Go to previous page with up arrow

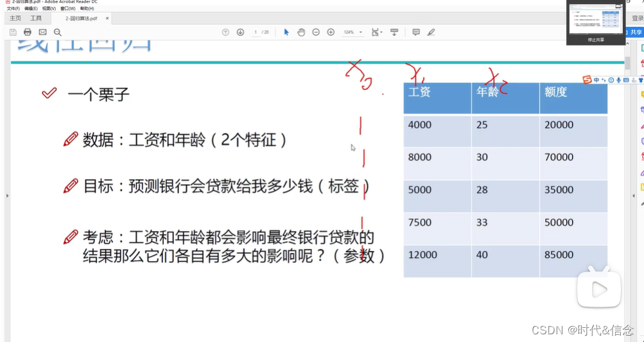point(225,32)
